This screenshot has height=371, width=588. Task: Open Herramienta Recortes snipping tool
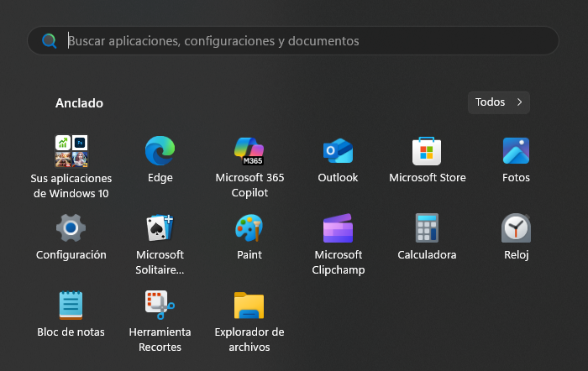pos(160,305)
